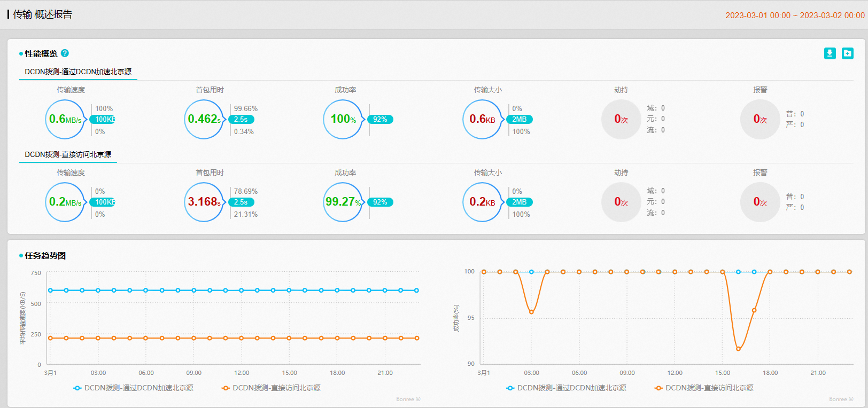The image size is (868, 408).
Task: Click the 0.2KB transfer size gauge
Action: coord(482,202)
